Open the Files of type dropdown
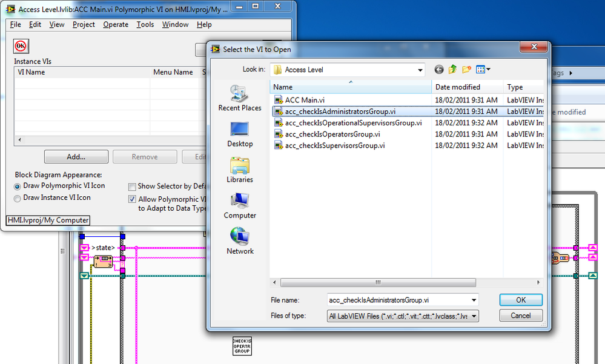The width and height of the screenshot is (605, 364). [x=474, y=316]
